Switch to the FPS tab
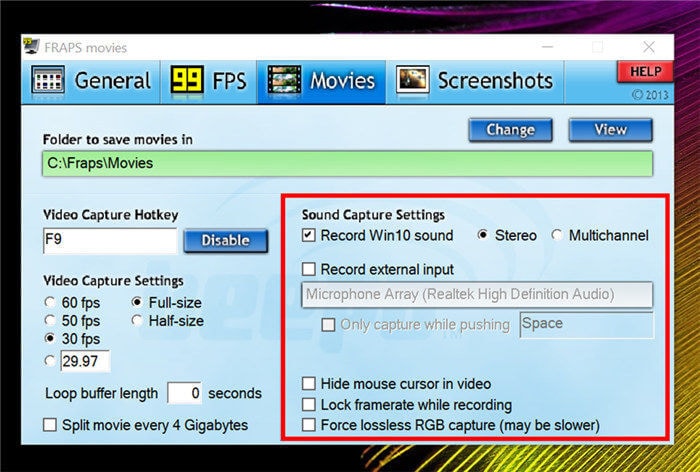 tap(208, 82)
